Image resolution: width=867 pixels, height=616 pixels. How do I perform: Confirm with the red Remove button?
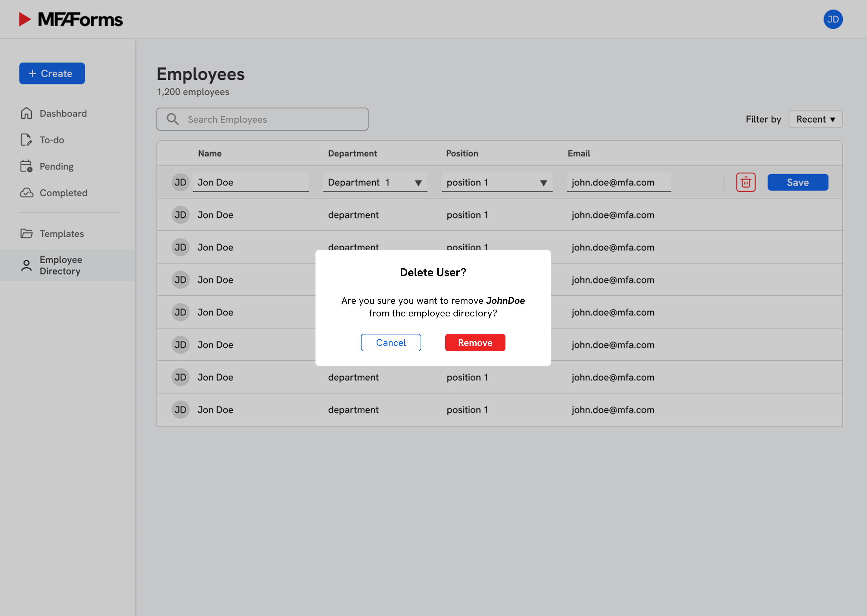(x=475, y=343)
